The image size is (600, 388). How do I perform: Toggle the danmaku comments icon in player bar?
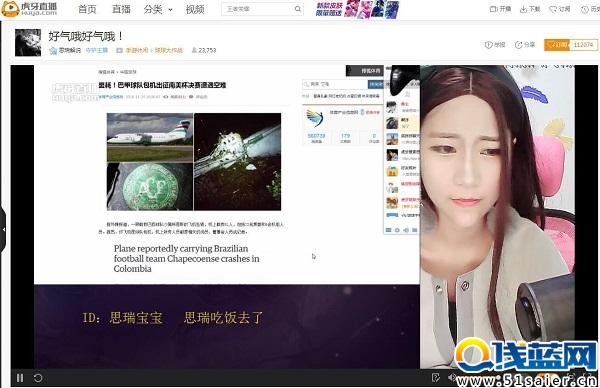coord(435,378)
